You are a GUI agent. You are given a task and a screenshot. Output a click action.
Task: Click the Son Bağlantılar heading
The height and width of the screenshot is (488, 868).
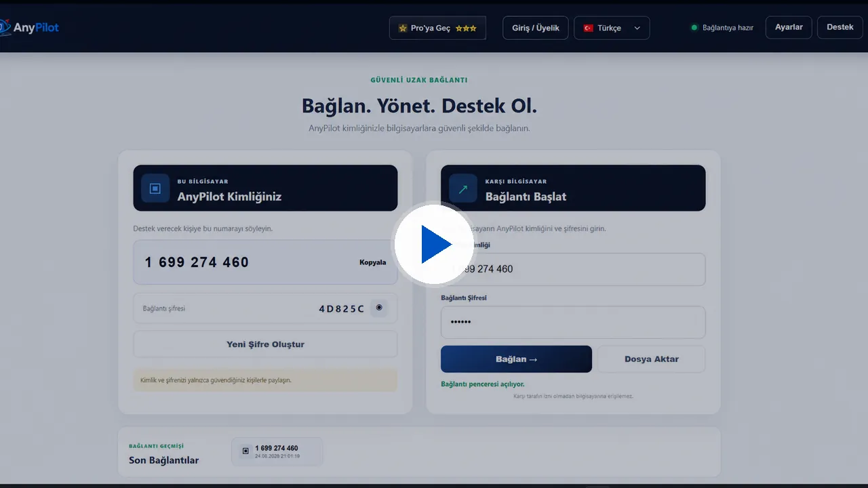click(163, 460)
